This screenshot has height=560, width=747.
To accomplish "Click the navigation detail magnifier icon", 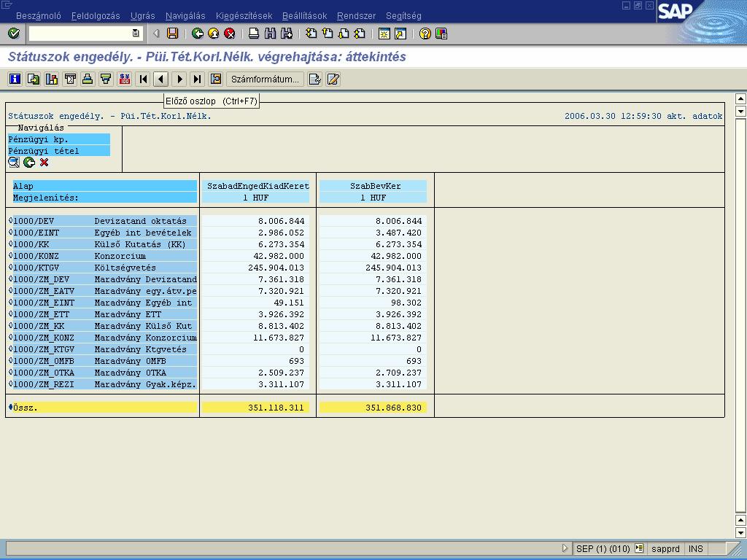I will pos(14,163).
